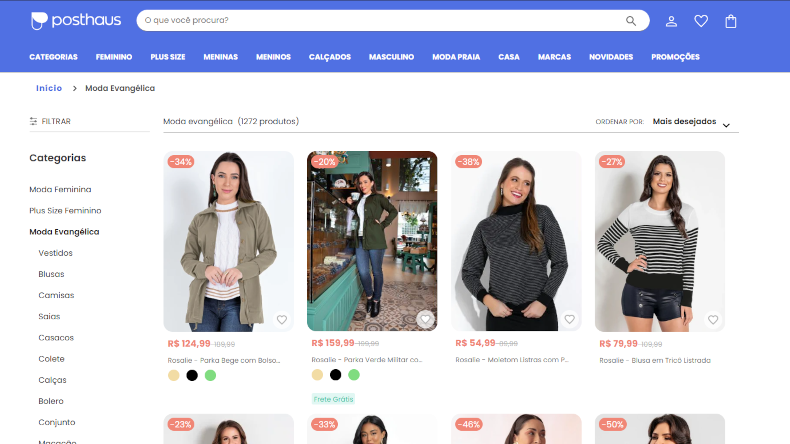
Task: Open the Parka Verde Militar product image
Action: click(372, 241)
